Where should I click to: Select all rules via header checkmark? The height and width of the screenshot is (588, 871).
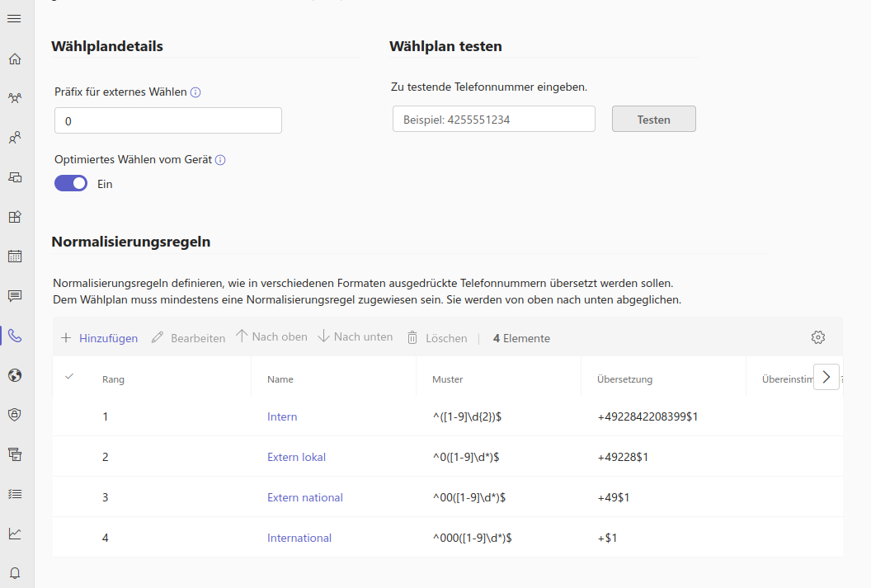pyautogui.click(x=69, y=377)
